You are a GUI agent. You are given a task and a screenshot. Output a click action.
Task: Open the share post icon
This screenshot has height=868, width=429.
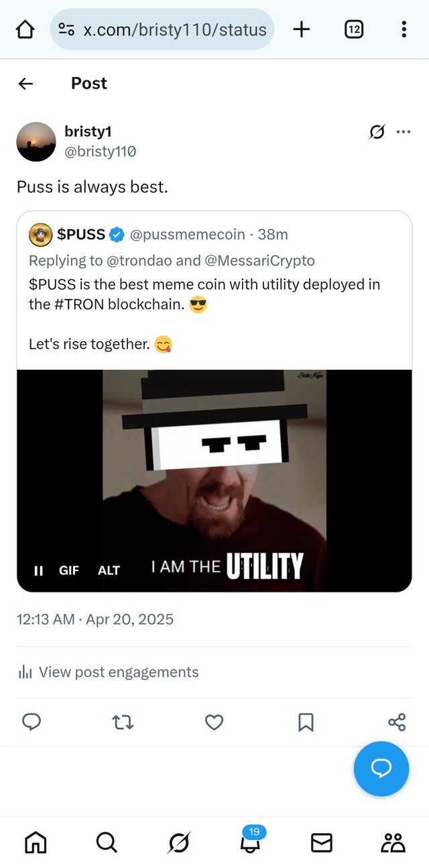click(x=397, y=722)
